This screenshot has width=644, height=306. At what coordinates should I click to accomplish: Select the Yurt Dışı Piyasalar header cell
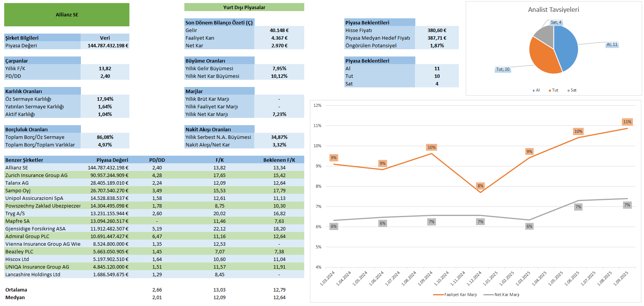244,7
